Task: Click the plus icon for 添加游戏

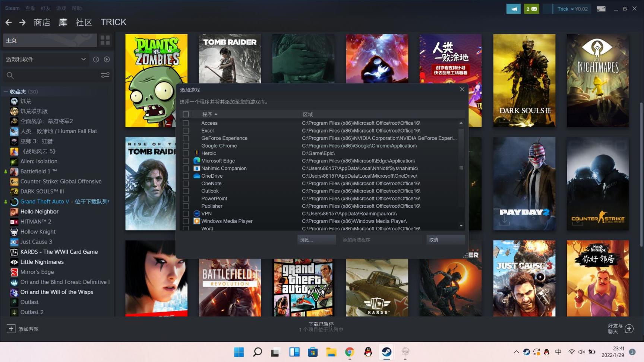Action: tap(11, 329)
